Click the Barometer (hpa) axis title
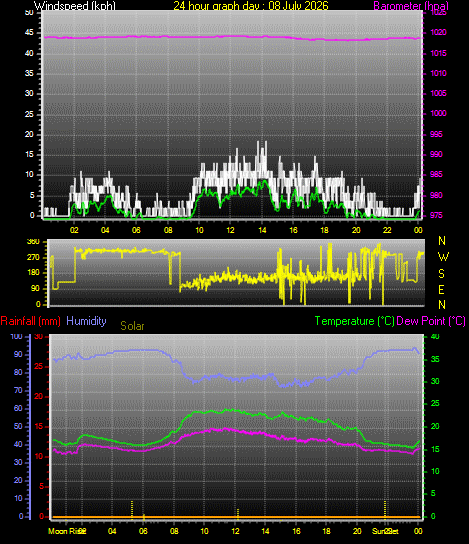Viewport: 469px width, 544px height. 411,6
